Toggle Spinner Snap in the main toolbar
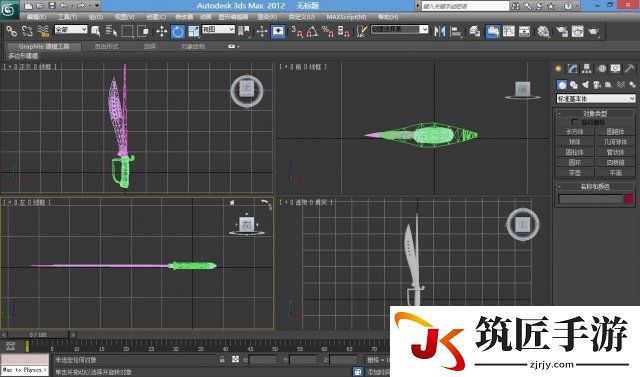640x377 pixels. point(343,31)
